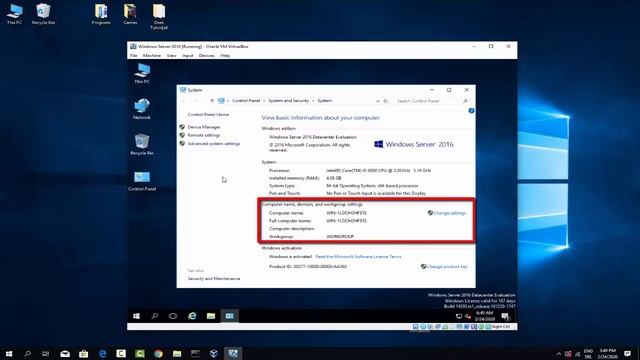This screenshot has height=360, width=640.
Task: Click System and Security in breadcrumb
Action: [x=288, y=101]
